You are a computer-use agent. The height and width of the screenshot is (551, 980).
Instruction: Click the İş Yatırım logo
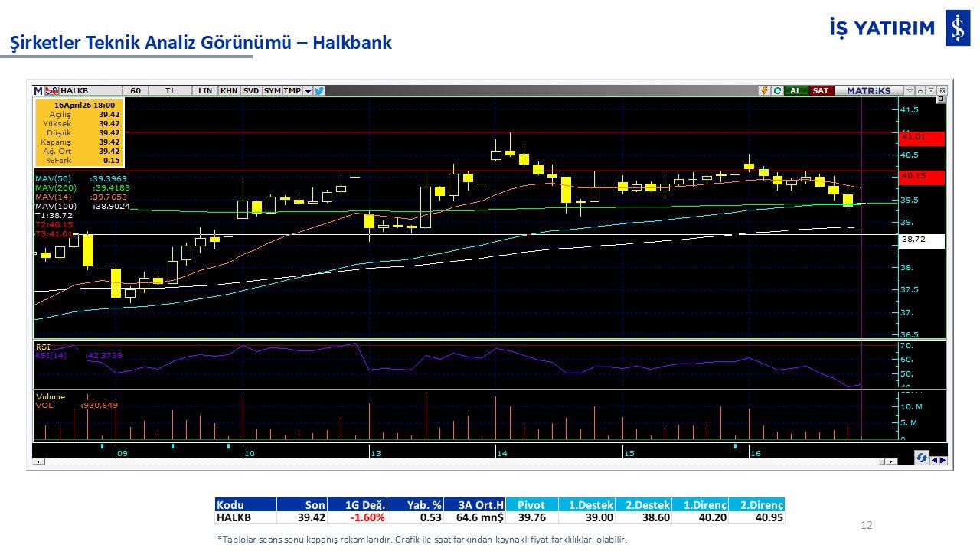[x=957, y=28]
